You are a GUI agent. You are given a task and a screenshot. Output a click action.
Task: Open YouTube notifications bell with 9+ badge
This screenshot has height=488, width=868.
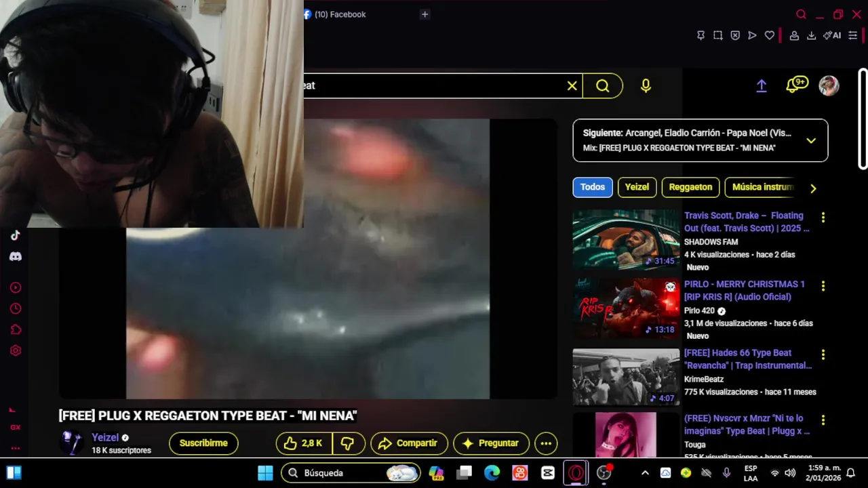click(x=796, y=85)
